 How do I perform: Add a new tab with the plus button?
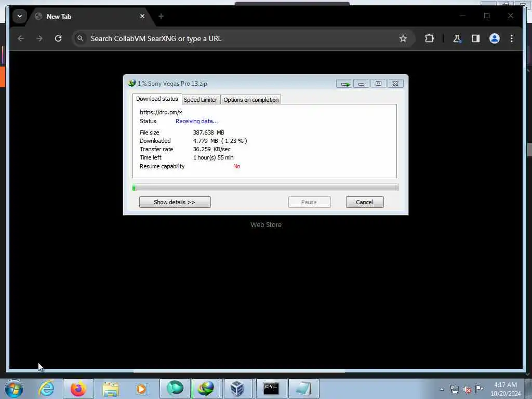pyautogui.click(x=161, y=16)
